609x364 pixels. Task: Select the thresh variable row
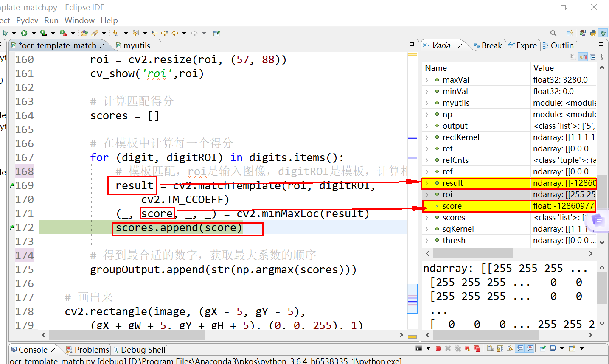coord(509,240)
